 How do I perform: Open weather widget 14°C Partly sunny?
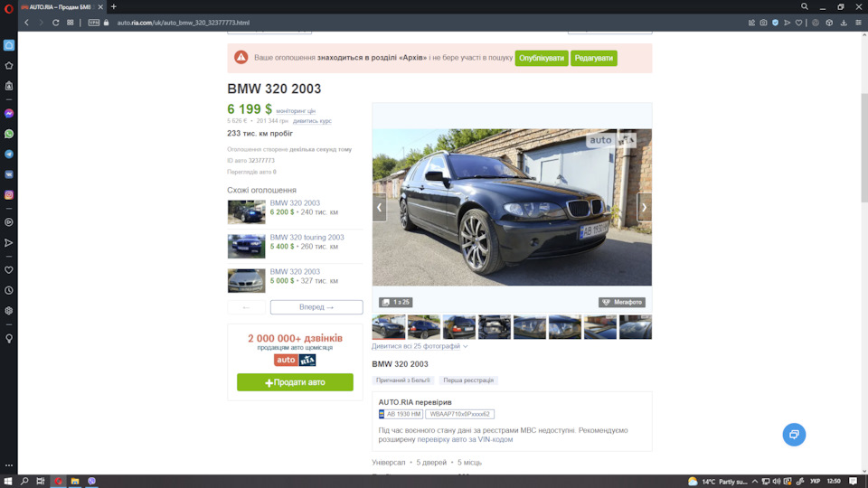[718, 482]
